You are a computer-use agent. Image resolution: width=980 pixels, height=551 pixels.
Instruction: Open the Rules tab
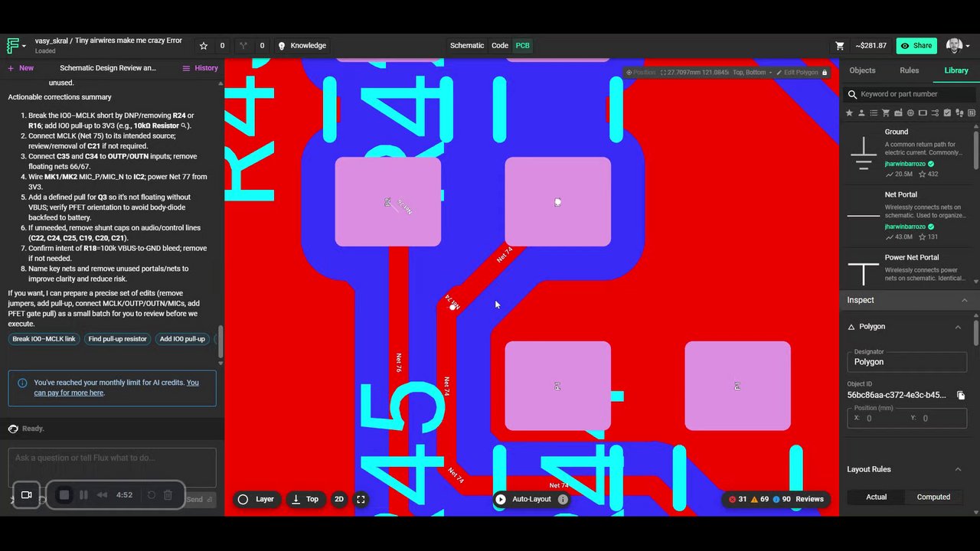tap(910, 70)
